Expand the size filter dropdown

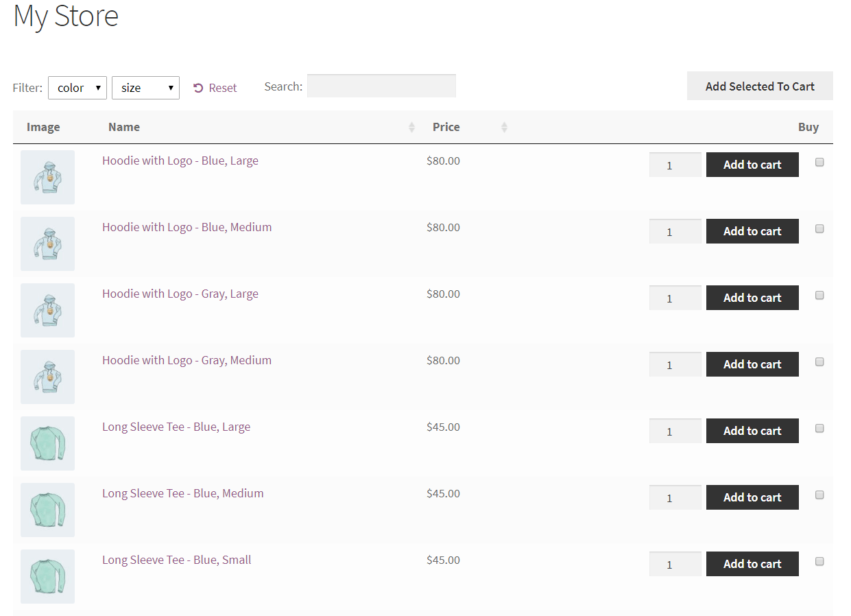click(x=145, y=88)
